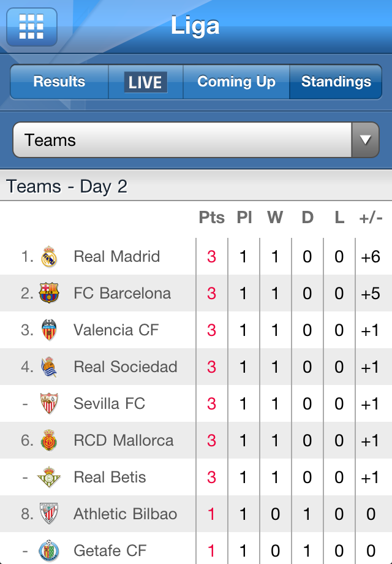The width and height of the screenshot is (392, 564).
Task: Select the Standings tab
Action: click(x=336, y=82)
